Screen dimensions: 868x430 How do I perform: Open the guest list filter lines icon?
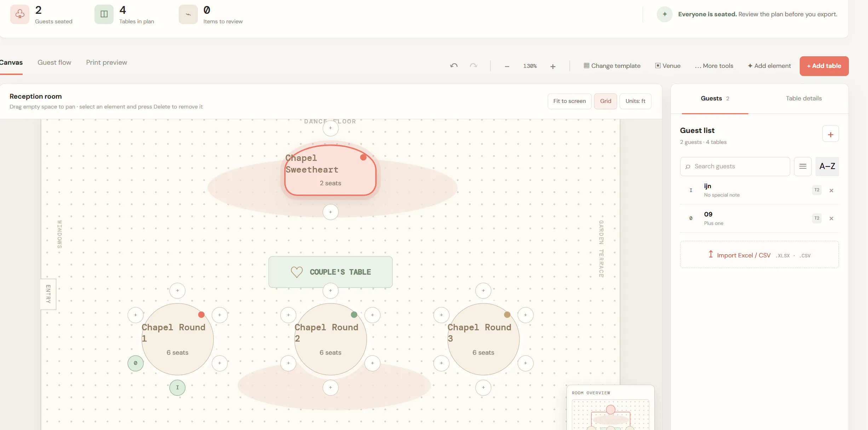(x=803, y=166)
